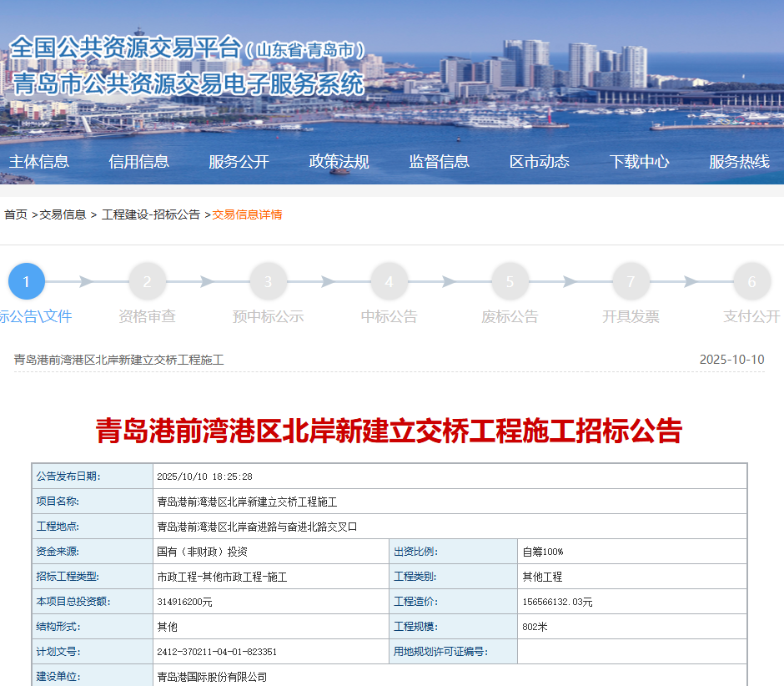Open the 信用信息 menu

[x=139, y=162]
